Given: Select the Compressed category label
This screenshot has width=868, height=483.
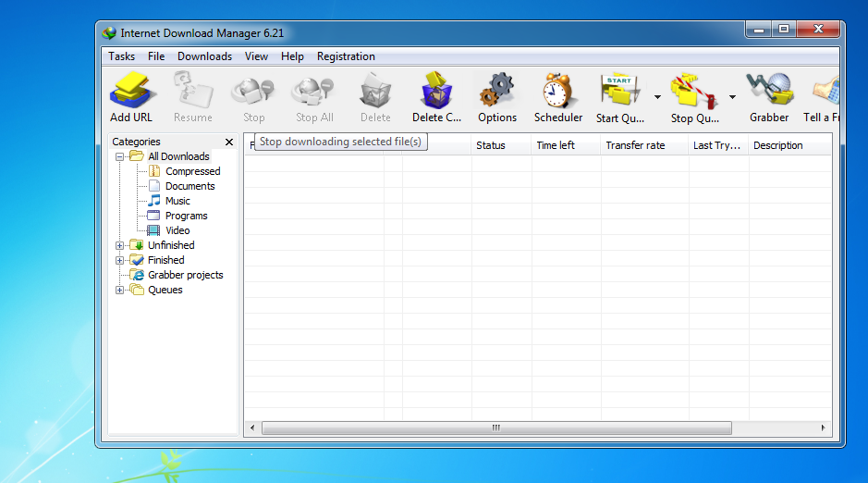Looking at the screenshot, I should (x=192, y=171).
